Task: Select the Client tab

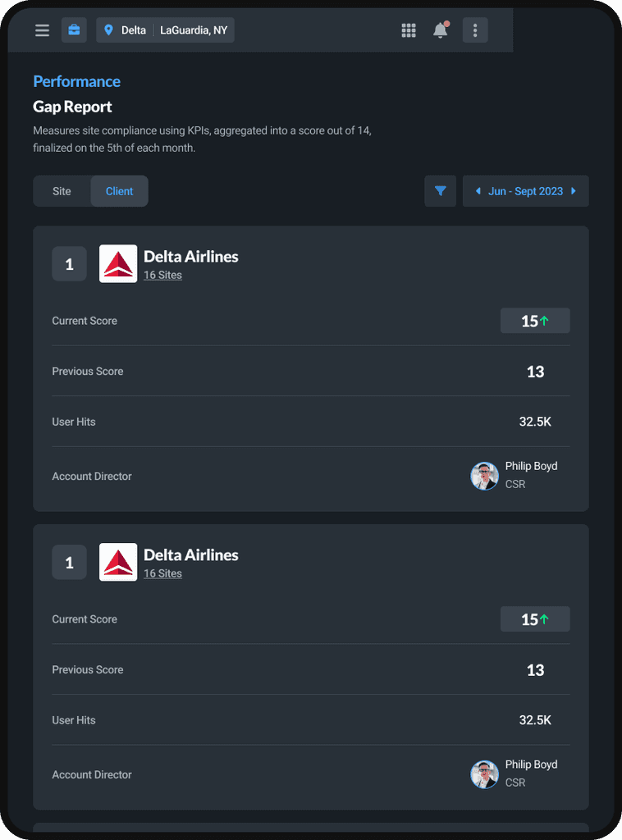Action: click(x=120, y=191)
